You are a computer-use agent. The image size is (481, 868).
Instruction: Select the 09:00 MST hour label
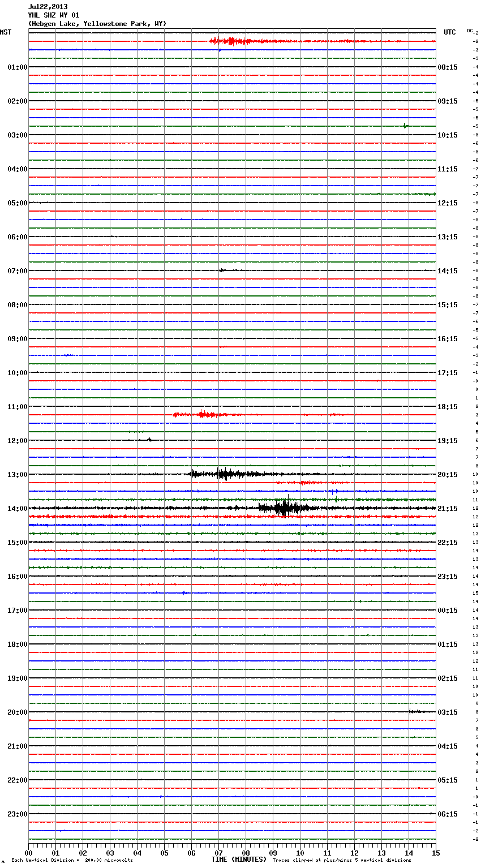click(x=18, y=339)
